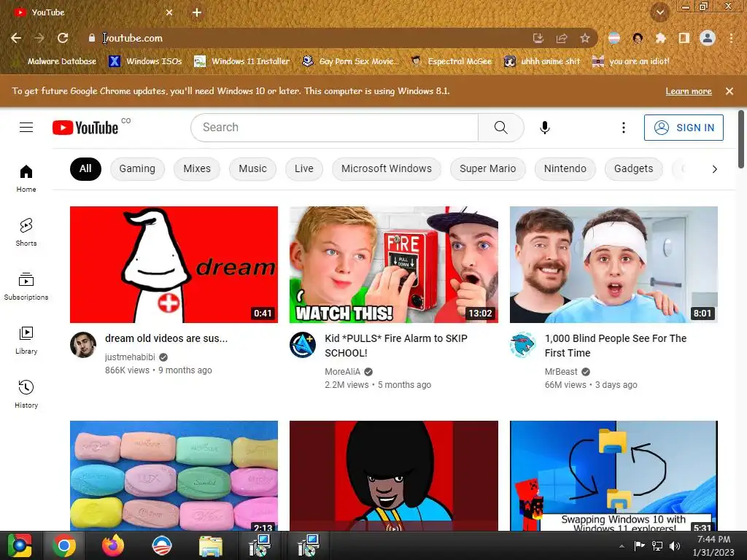The height and width of the screenshot is (560, 747).
Task: Go back with the browser back arrow
Action: coord(16,38)
